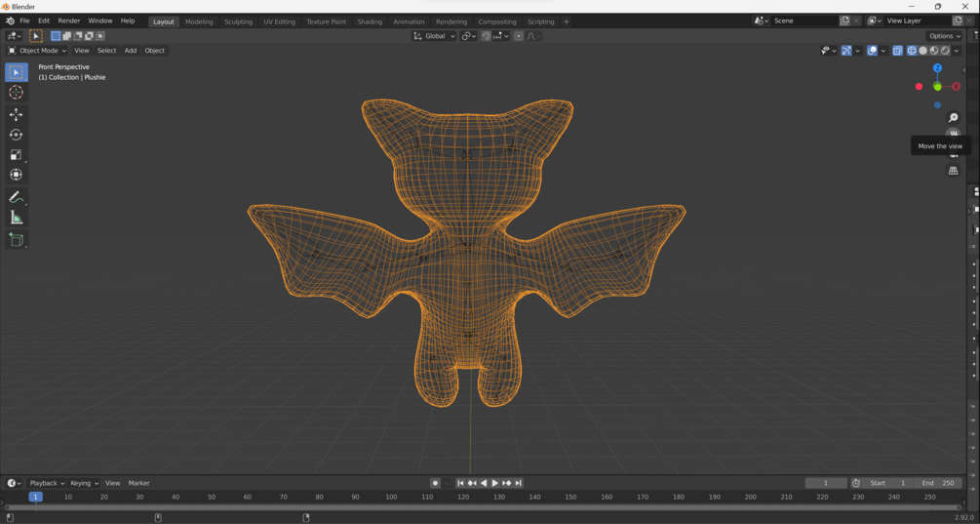Open the overlays options dropdown arrow
Screen dimensions: 980x524
(x=883, y=51)
